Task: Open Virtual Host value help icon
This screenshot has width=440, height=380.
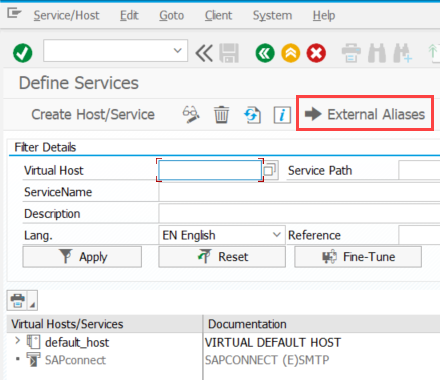Action: pos(270,170)
